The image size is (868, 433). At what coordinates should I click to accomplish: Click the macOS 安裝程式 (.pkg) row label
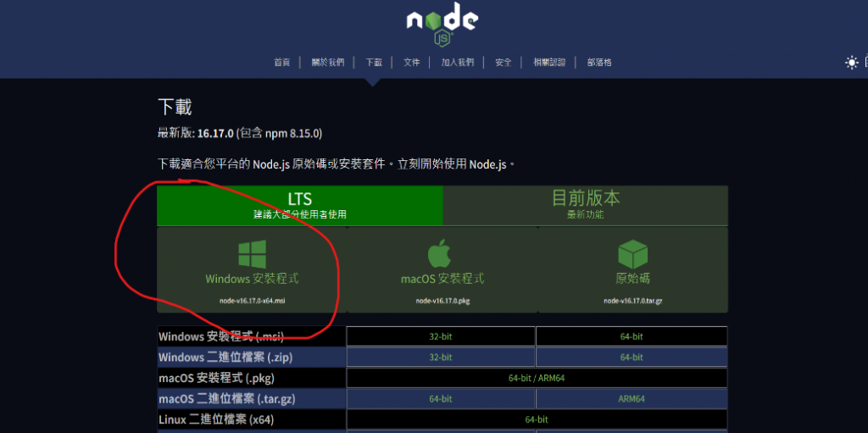pyautogui.click(x=216, y=378)
